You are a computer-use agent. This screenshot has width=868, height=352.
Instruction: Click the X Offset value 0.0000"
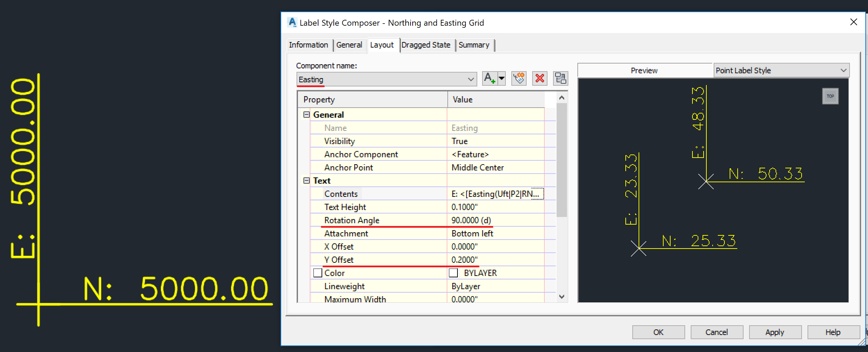tap(464, 246)
